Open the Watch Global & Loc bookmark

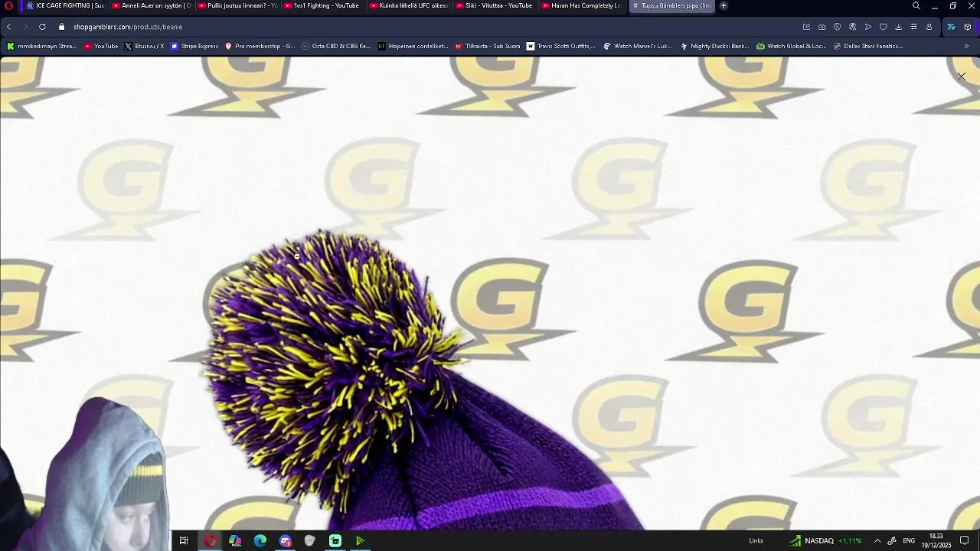pos(792,46)
